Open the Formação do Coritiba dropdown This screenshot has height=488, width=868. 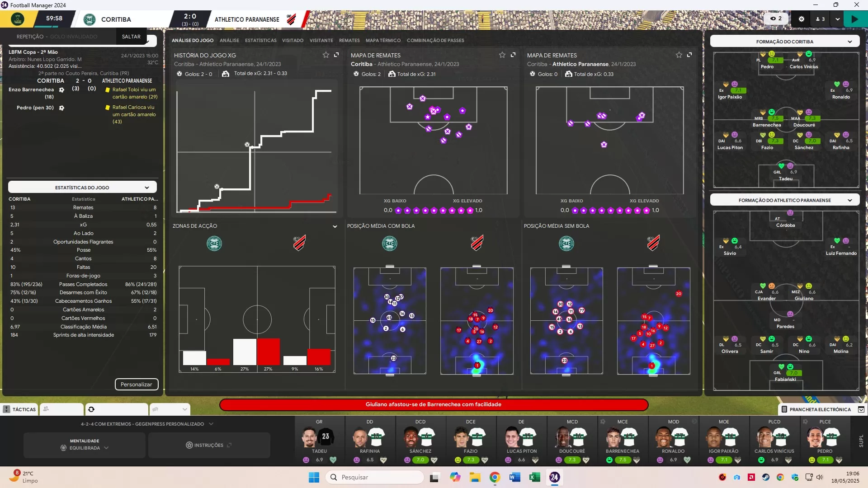[x=784, y=42]
